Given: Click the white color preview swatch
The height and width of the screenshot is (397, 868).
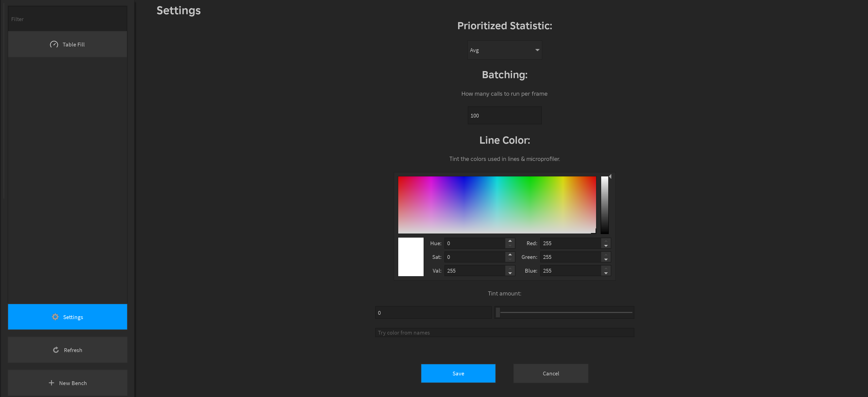Looking at the screenshot, I should (x=411, y=257).
